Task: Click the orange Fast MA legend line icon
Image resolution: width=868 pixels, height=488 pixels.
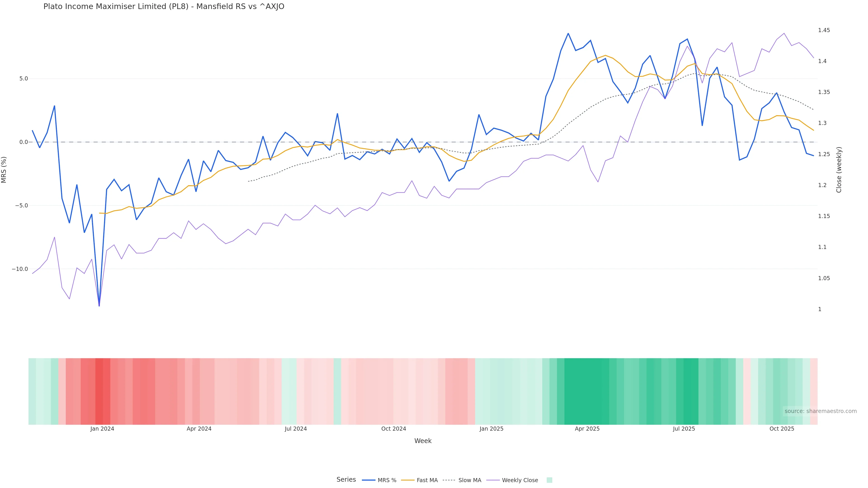Action: (408, 480)
